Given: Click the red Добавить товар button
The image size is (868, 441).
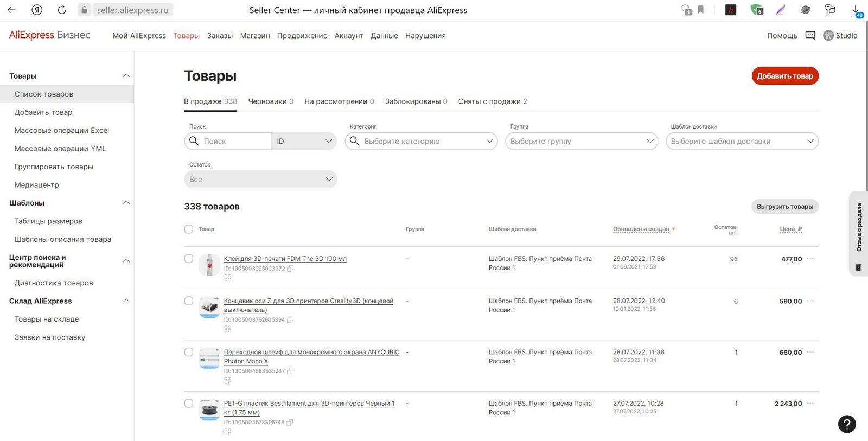Looking at the screenshot, I should [785, 76].
